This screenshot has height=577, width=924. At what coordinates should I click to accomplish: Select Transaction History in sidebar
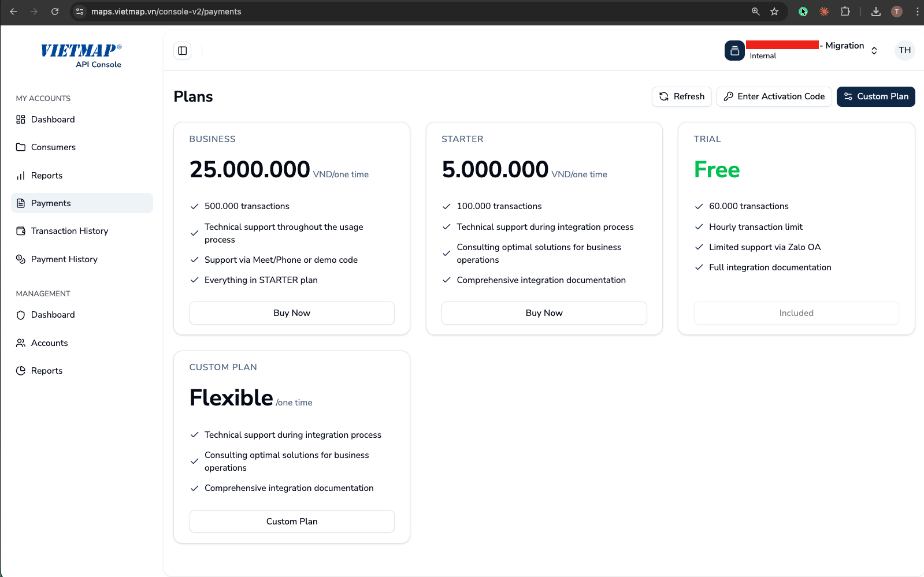tap(69, 231)
